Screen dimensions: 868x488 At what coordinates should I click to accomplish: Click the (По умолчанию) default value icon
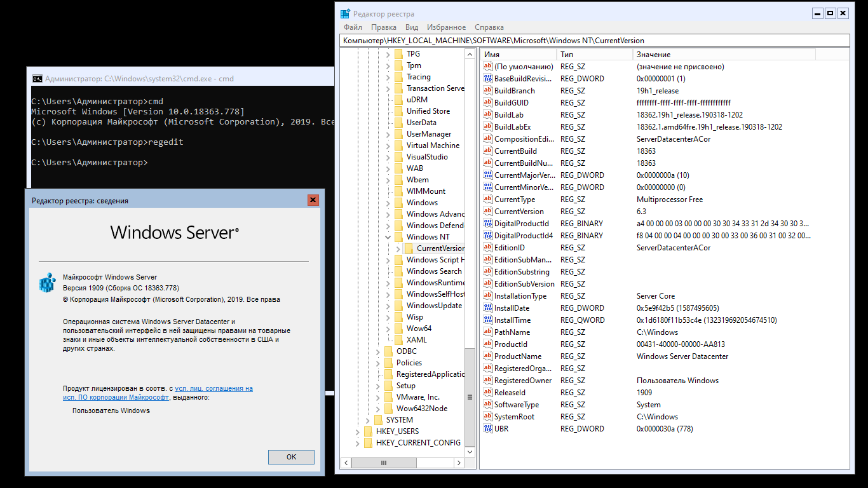pos(488,67)
